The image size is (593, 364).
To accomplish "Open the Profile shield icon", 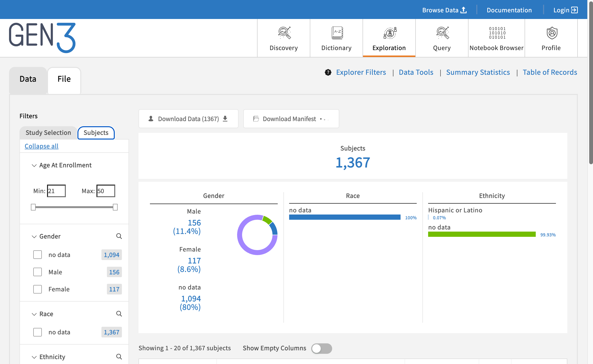I will pos(552,33).
